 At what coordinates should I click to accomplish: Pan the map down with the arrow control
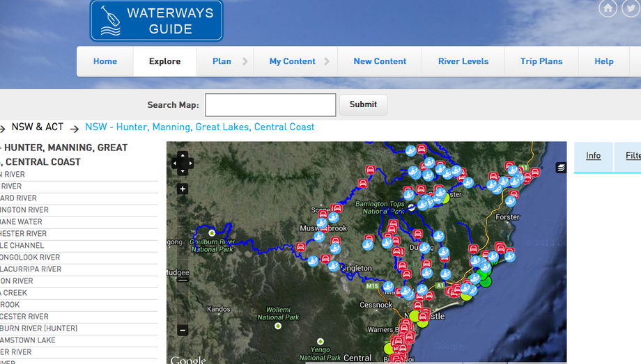pyautogui.click(x=183, y=171)
